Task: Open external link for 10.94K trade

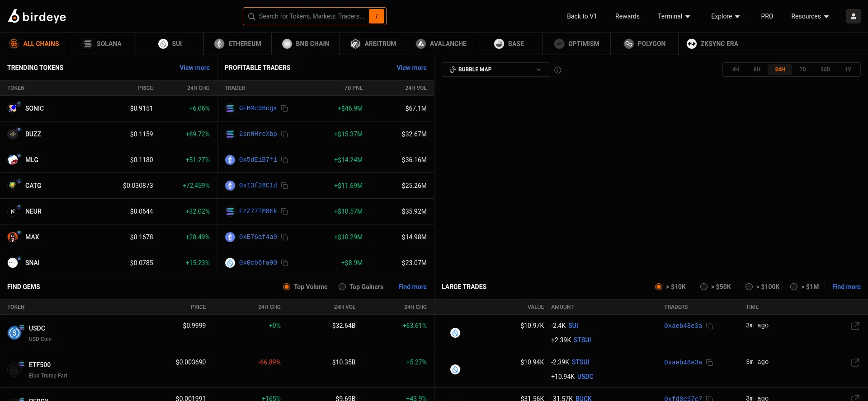Action: [855, 363]
